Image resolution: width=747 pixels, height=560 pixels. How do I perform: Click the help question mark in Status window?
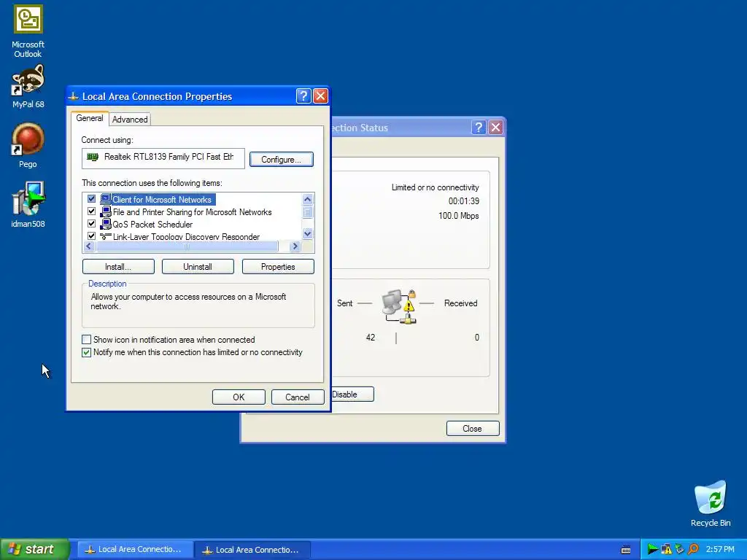coord(479,127)
